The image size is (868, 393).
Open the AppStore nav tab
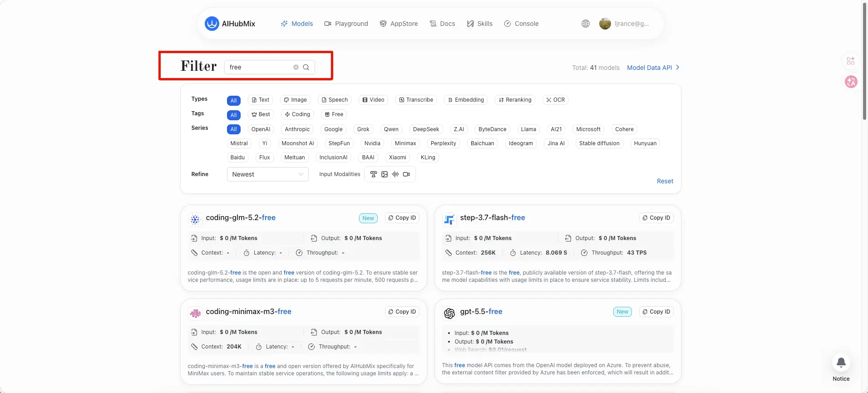click(399, 24)
